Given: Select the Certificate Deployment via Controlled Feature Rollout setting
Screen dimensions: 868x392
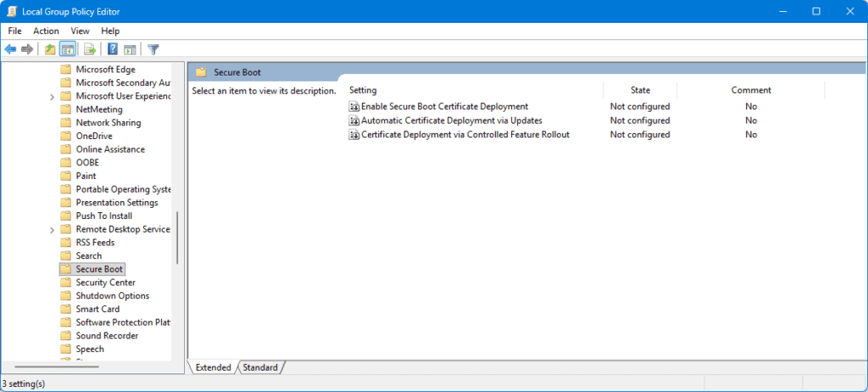Looking at the screenshot, I should click(465, 135).
